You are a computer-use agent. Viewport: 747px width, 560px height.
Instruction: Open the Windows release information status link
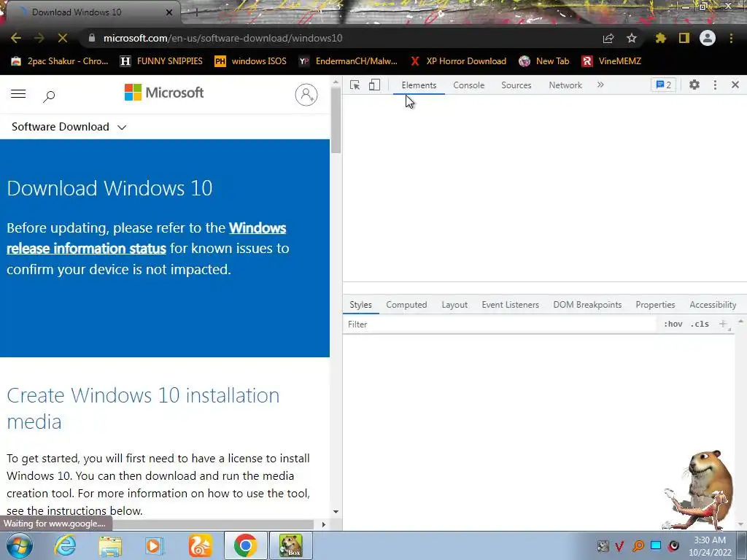click(x=146, y=238)
